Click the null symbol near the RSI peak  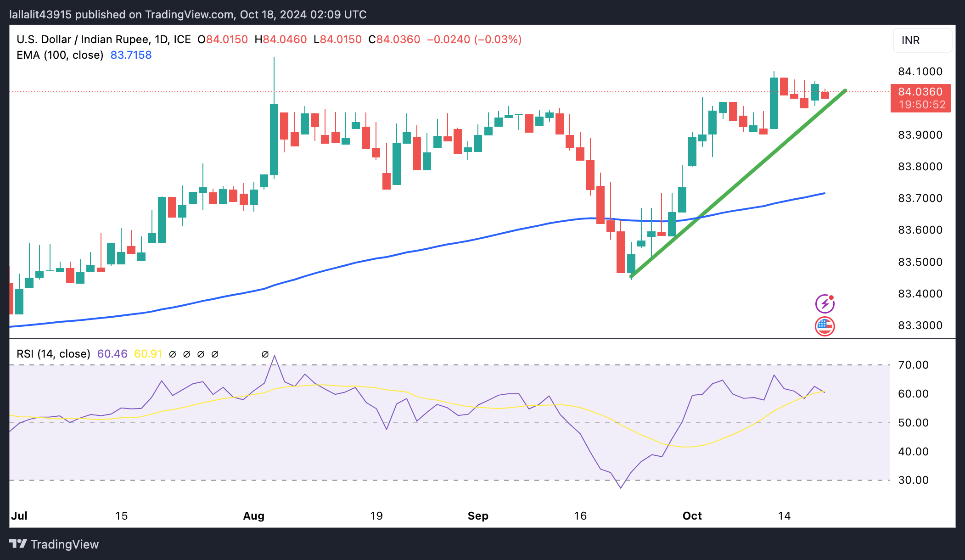pos(265,354)
